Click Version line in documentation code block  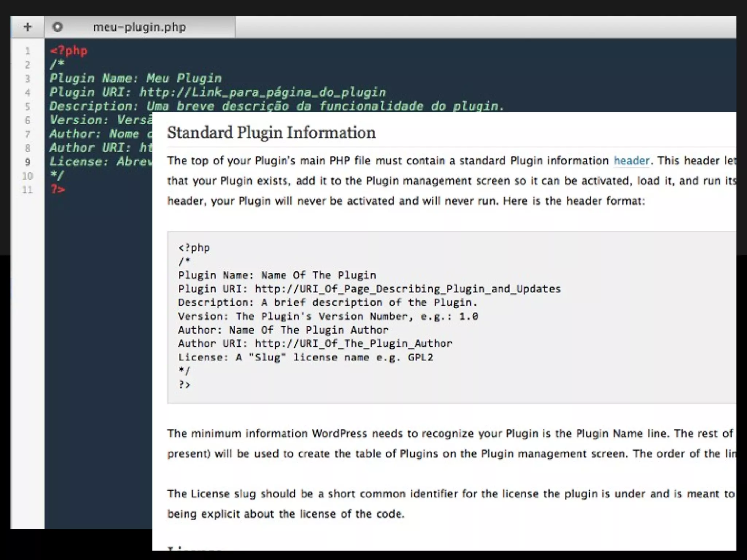[328, 316]
